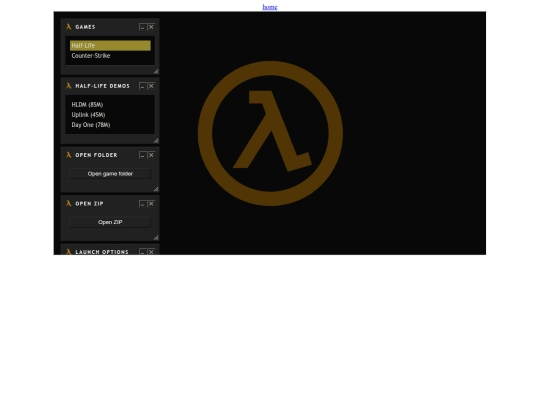Click the lambda icon beside Games title
Viewport: 540px width, 405px height.
pyautogui.click(x=69, y=27)
